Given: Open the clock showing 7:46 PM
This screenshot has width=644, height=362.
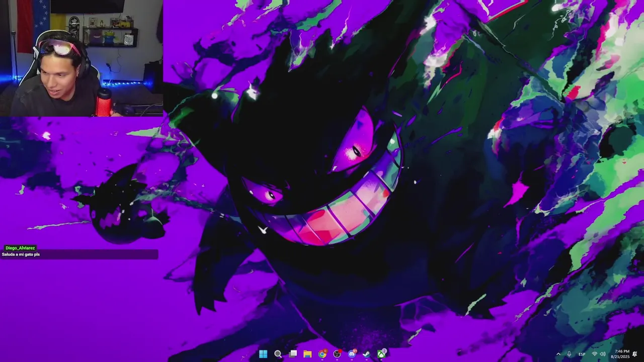Looking at the screenshot, I should coord(620,354).
